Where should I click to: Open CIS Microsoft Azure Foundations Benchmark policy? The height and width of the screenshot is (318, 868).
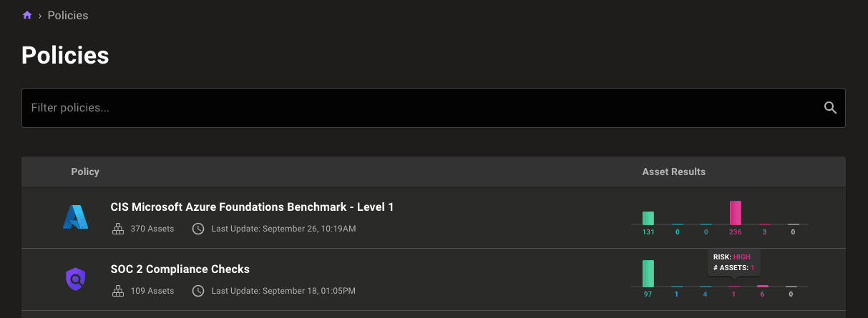(x=252, y=207)
